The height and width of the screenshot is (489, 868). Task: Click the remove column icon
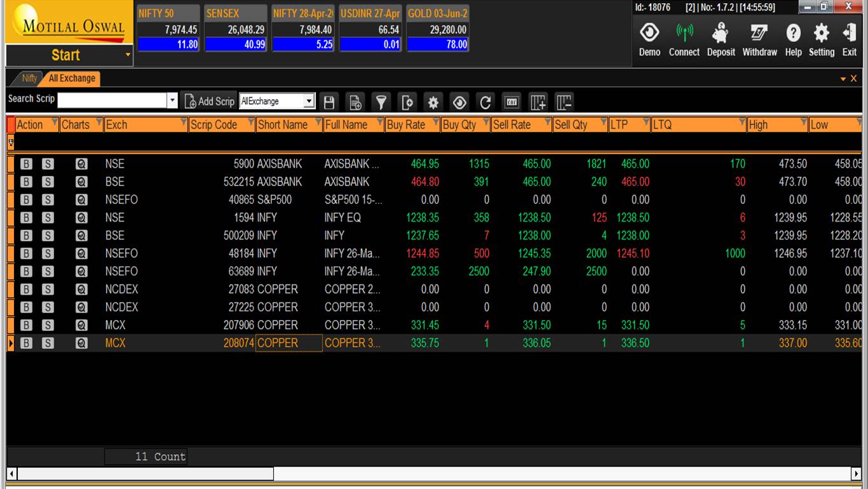click(564, 102)
